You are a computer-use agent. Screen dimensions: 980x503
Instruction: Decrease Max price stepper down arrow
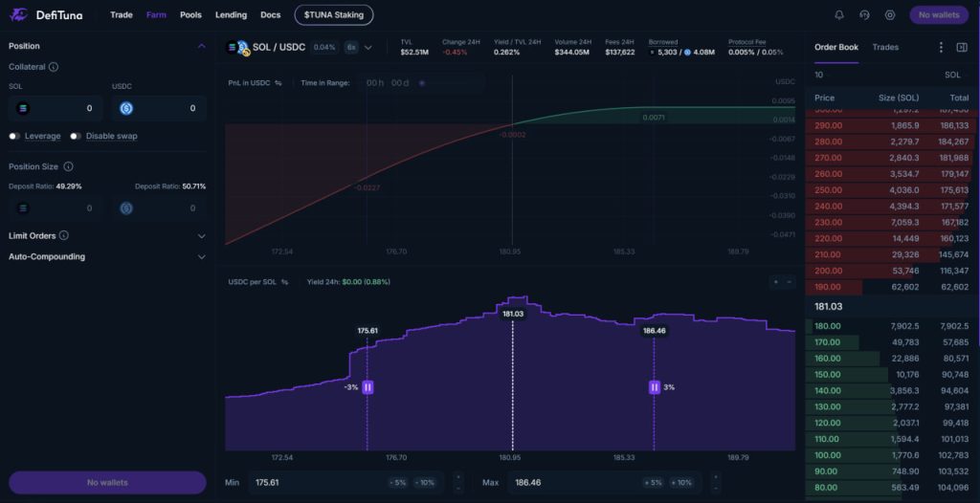(716, 488)
